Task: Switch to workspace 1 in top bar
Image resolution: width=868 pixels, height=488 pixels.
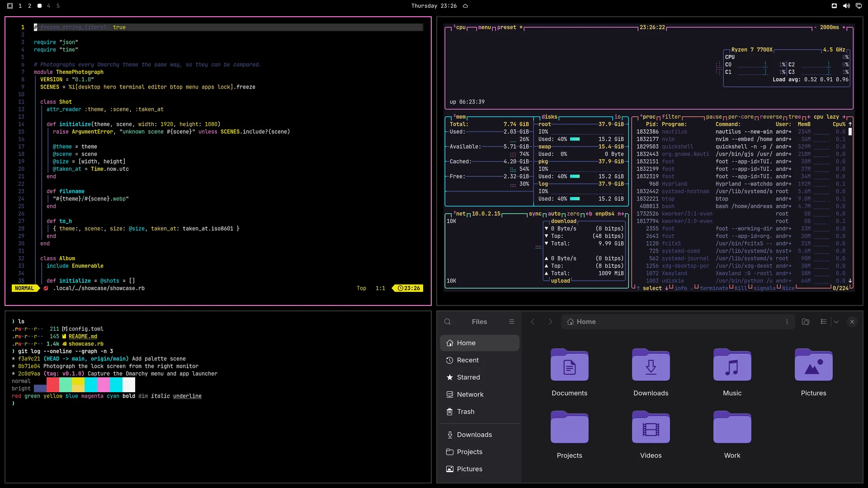Action: (20, 6)
